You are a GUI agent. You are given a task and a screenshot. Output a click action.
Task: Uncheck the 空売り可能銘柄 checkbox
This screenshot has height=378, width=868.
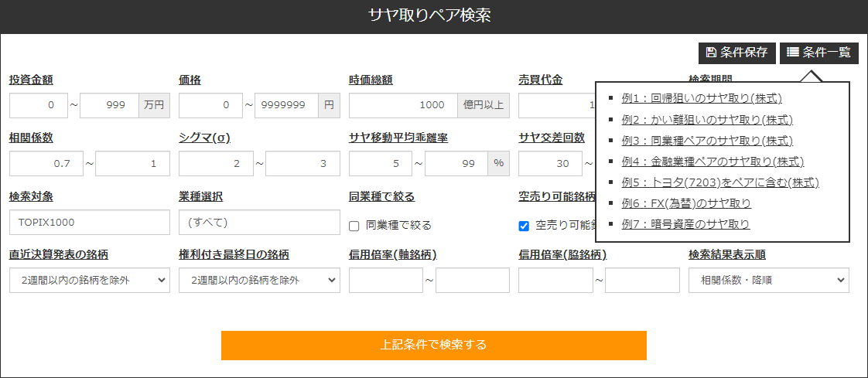point(524,226)
